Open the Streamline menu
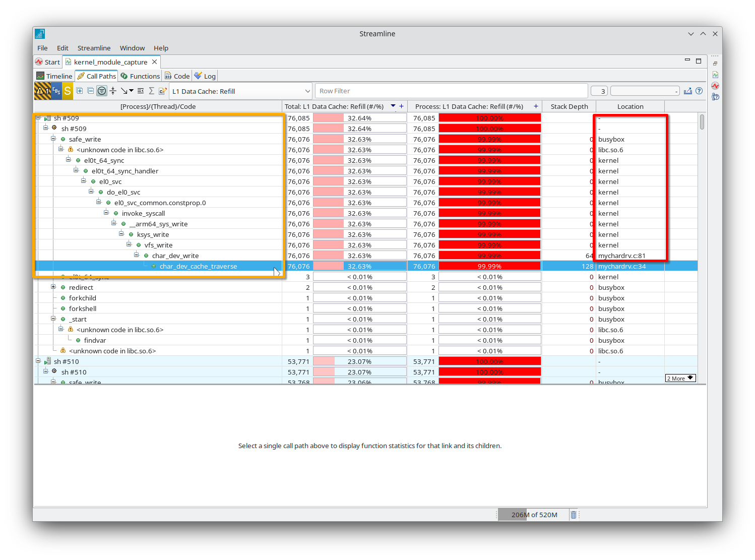755x560 pixels. pos(94,48)
